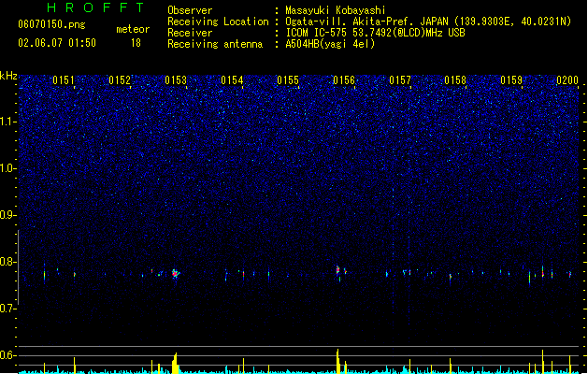Click the meteor label
This screenshot has width=588, height=374.
133,29
